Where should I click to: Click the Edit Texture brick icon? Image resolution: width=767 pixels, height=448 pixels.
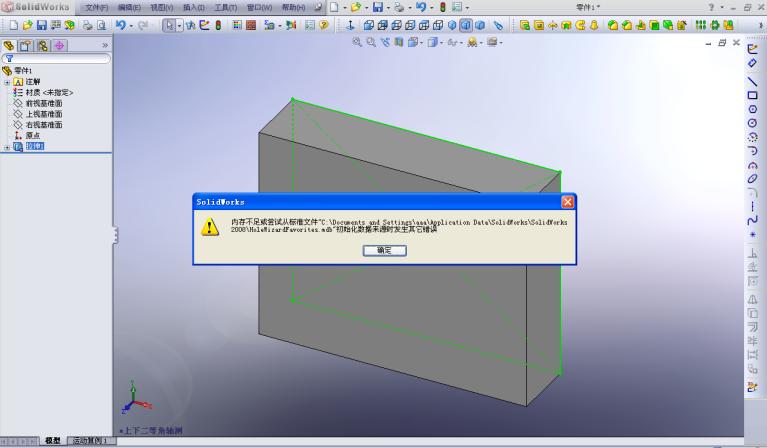pyautogui.click(x=251, y=25)
